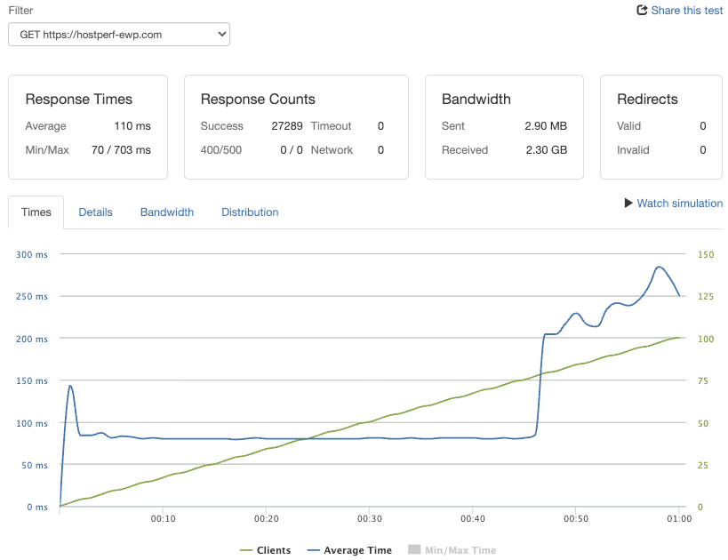Click the 00:50 time axis label

[576, 519]
